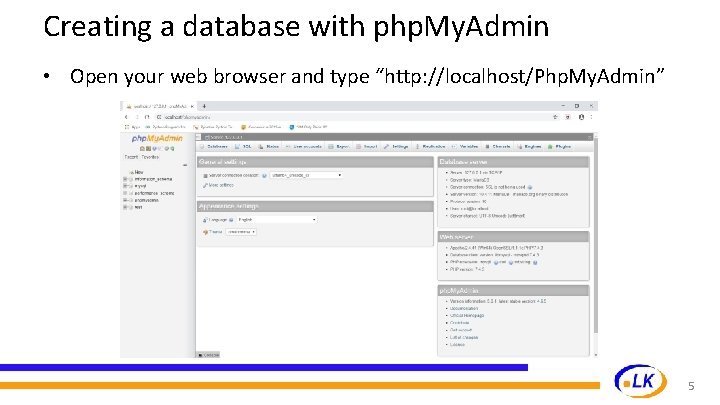
Task: Open the Databases tab
Action: [214, 146]
